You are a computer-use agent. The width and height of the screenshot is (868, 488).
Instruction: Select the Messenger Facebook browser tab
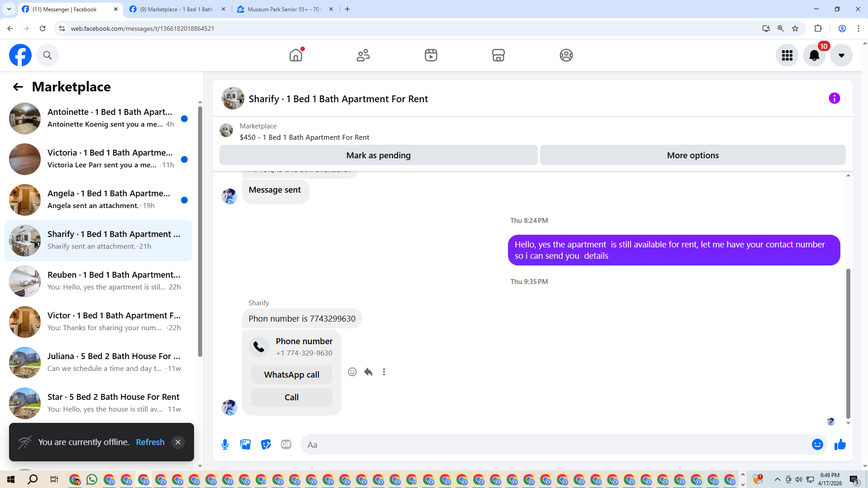(x=70, y=9)
